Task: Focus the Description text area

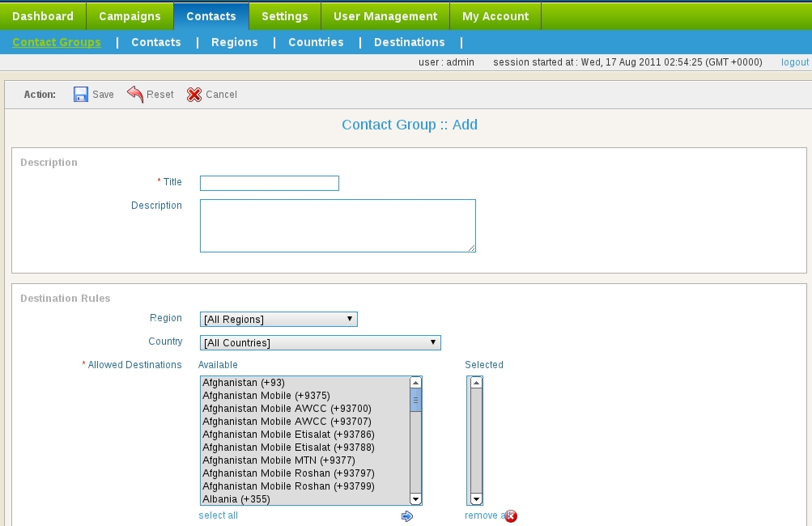Action: [338, 226]
